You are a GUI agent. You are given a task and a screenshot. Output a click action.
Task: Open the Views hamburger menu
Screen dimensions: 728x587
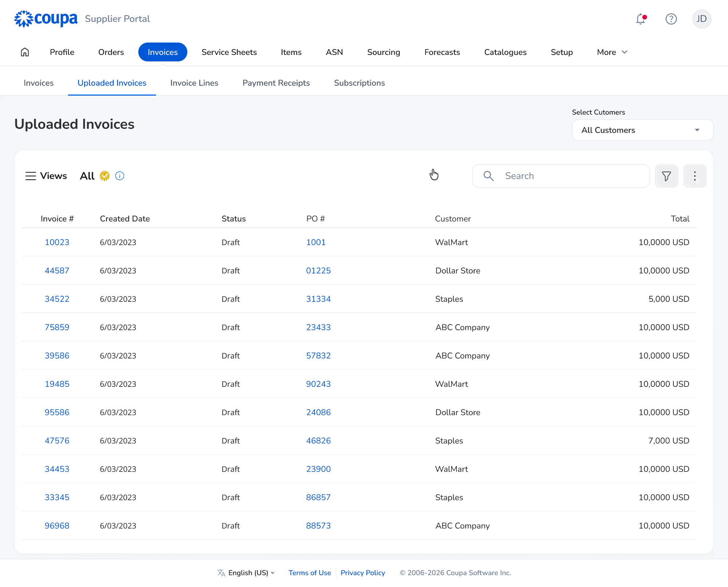click(31, 176)
